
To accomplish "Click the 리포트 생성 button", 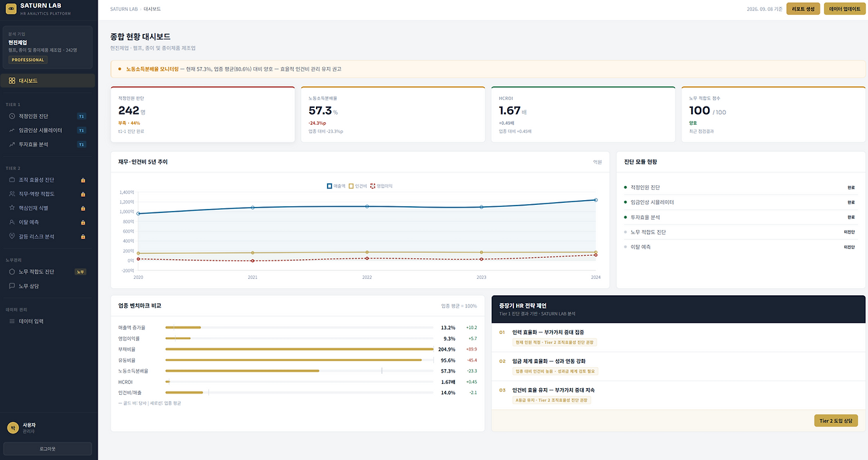I will tap(804, 9).
